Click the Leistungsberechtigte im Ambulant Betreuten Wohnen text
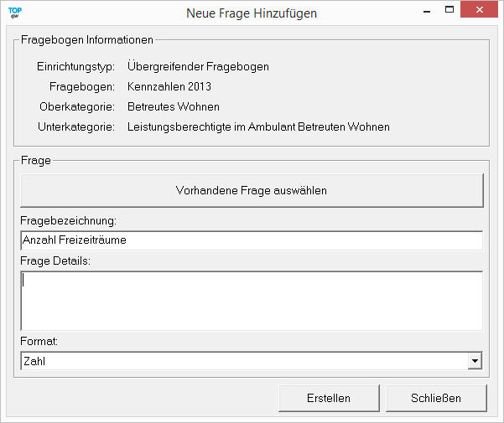504x423 pixels. pos(258,126)
